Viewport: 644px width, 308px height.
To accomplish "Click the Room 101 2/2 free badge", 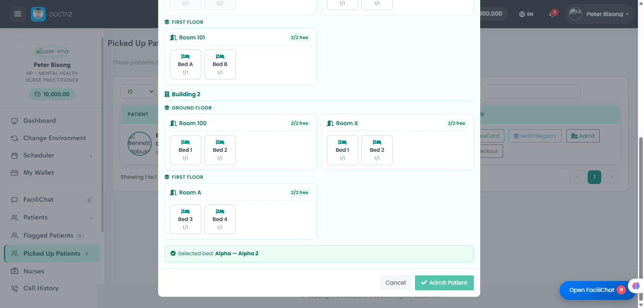I will coord(299,37).
